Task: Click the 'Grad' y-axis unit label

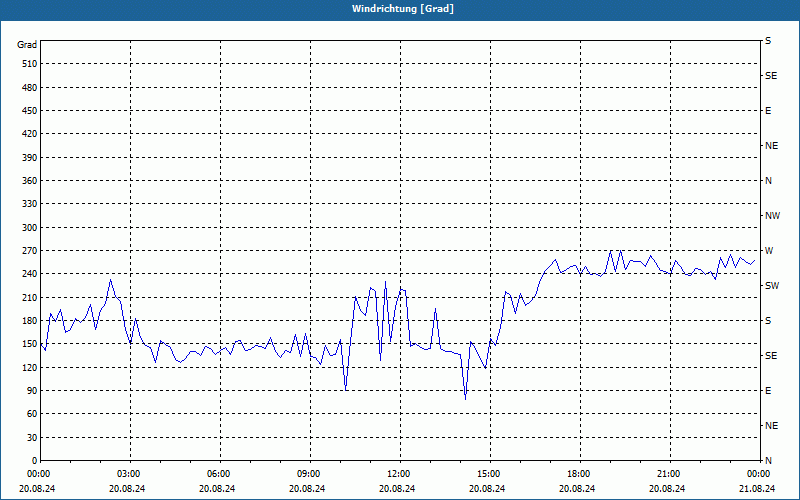Action: tap(27, 45)
